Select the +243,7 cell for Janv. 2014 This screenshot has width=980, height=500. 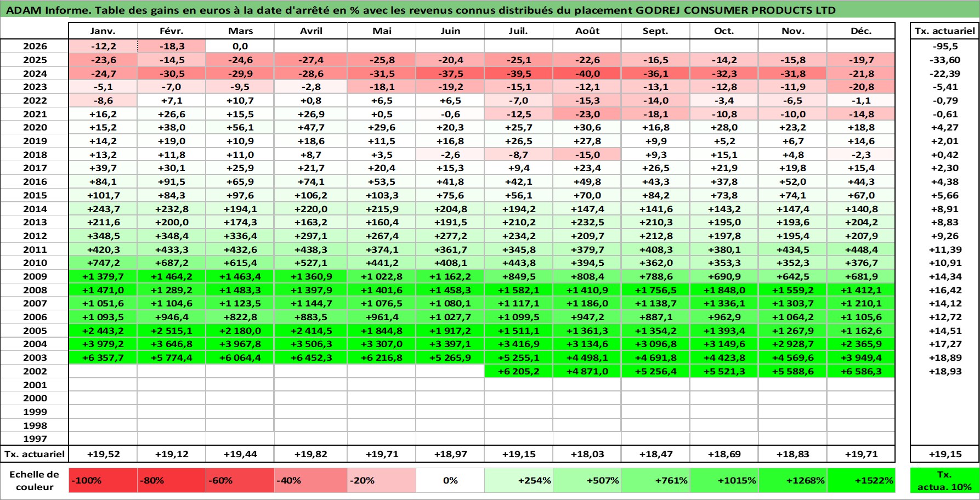point(103,209)
